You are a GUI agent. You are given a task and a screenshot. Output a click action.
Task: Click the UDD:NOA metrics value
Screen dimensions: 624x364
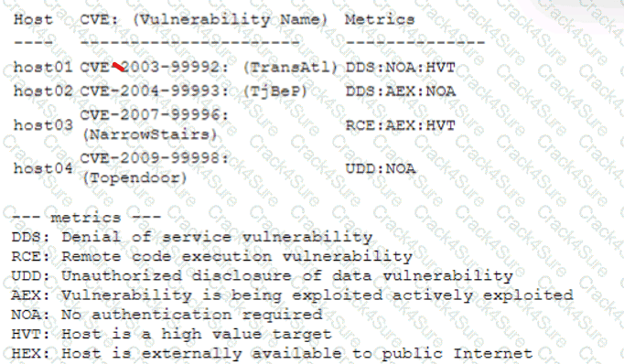coord(380,168)
